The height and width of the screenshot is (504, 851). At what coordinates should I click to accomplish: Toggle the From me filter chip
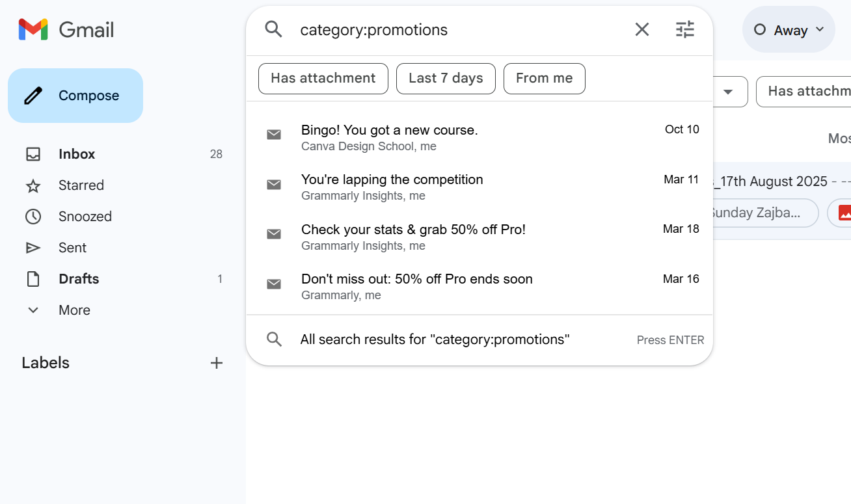[544, 79]
